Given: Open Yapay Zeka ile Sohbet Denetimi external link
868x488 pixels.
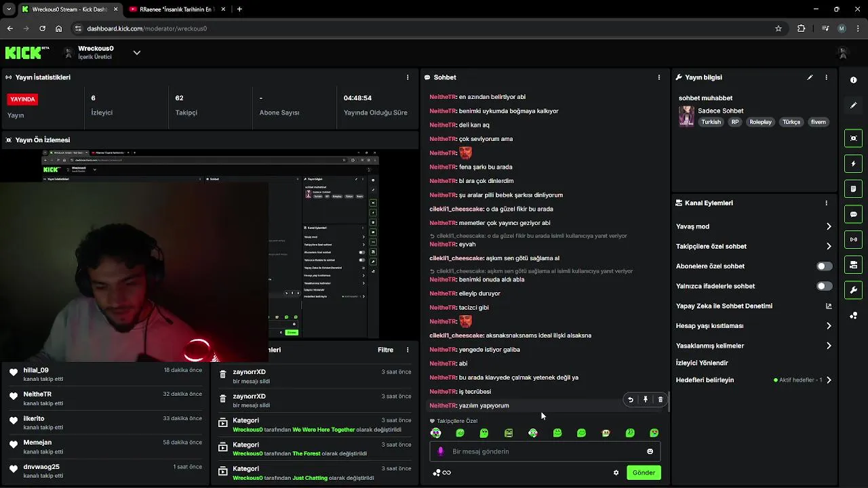Looking at the screenshot, I should coord(828,306).
